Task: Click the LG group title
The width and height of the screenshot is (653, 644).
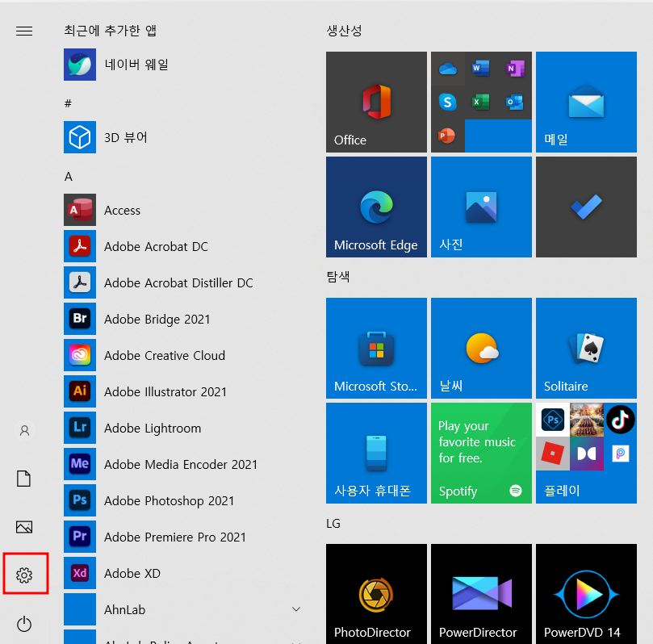Action: (x=333, y=523)
